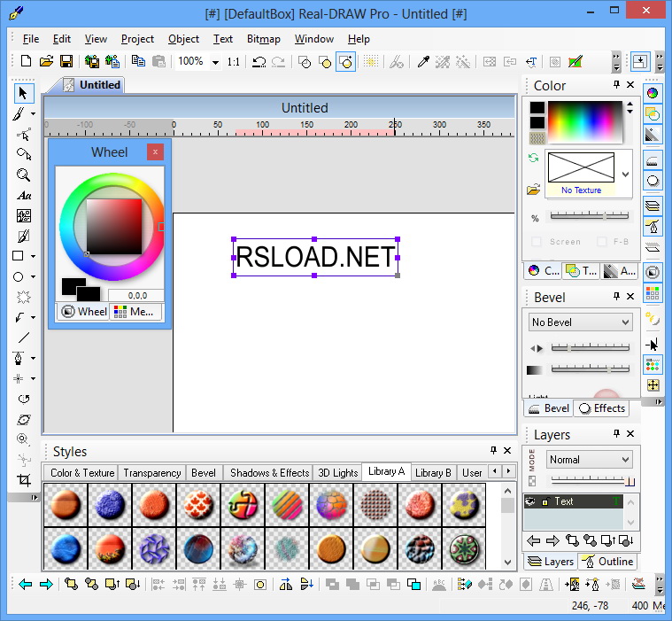
Task: Click the green swap colors icon
Action: [533, 158]
